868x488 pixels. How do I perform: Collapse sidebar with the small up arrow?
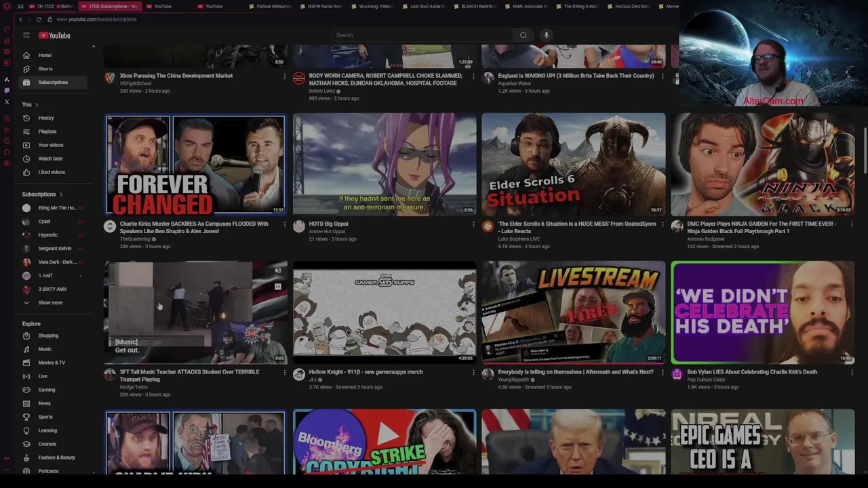[94, 47]
